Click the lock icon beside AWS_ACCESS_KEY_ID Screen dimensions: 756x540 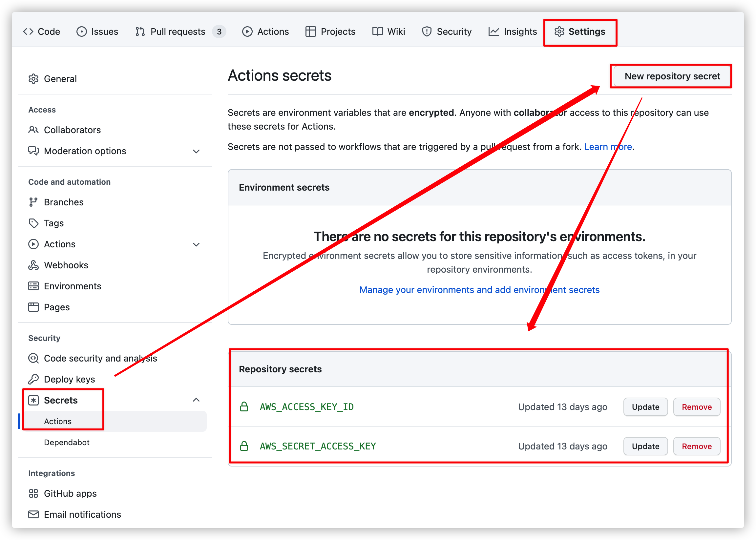(244, 407)
